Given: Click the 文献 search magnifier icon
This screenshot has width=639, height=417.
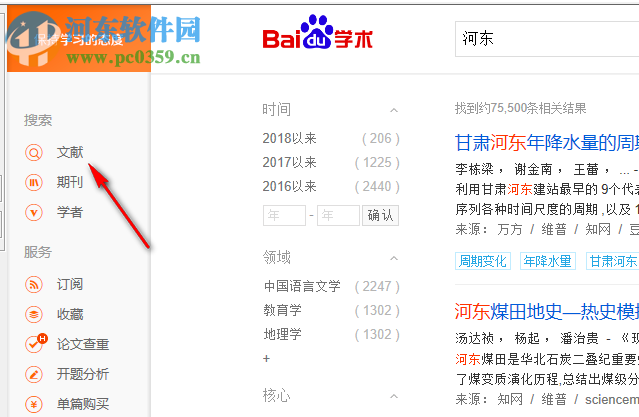Looking at the screenshot, I should tap(34, 153).
